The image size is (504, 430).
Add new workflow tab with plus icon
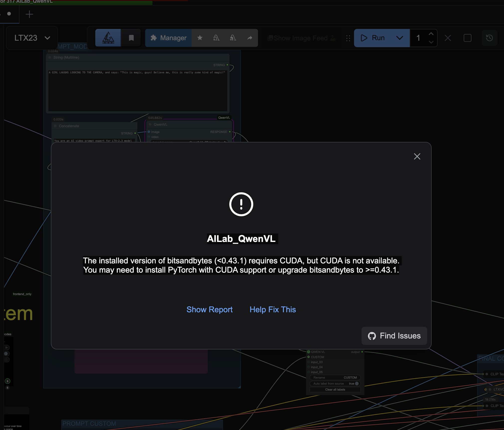click(x=29, y=14)
